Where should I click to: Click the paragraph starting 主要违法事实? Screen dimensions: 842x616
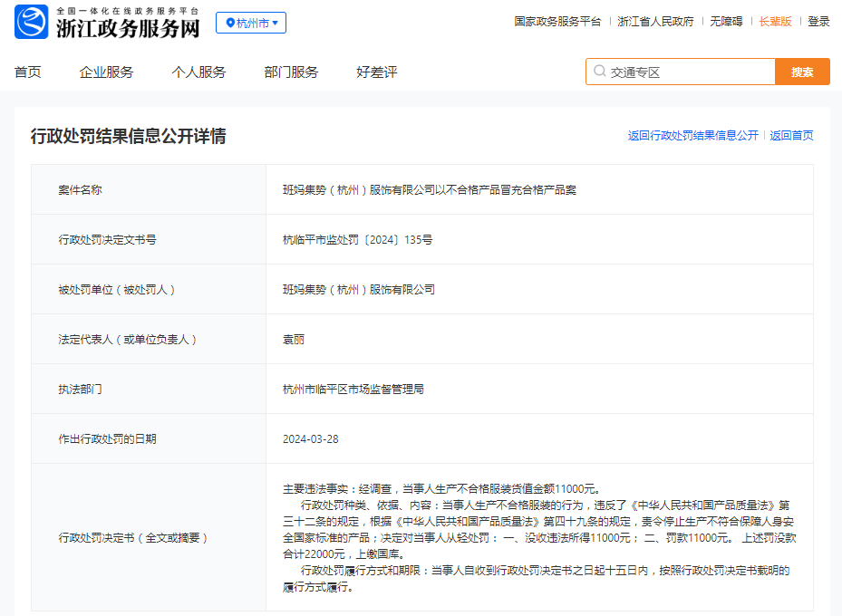[x=441, y=489]
